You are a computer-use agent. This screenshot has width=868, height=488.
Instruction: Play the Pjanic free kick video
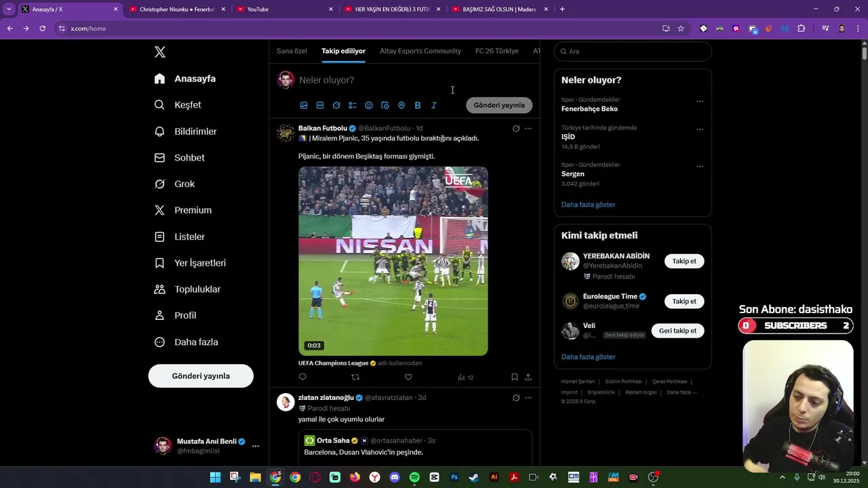click(393, 261)
